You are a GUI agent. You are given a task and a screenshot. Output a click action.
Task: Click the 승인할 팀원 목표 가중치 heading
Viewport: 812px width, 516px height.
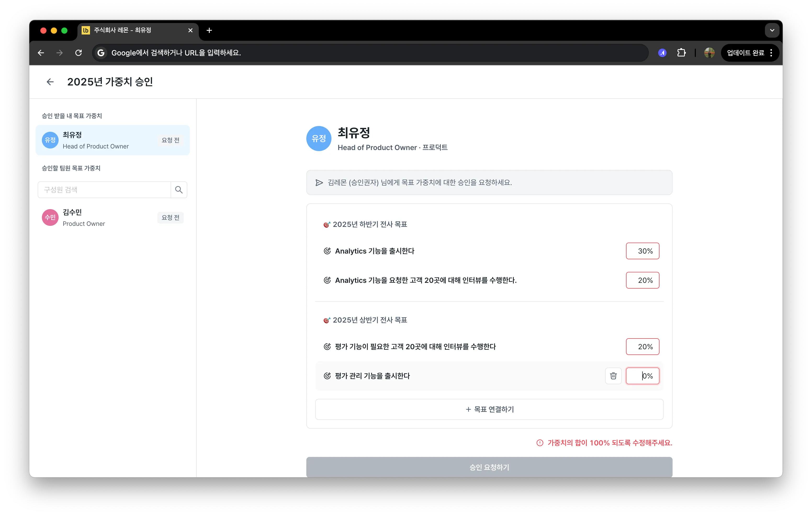coord(71,168)
